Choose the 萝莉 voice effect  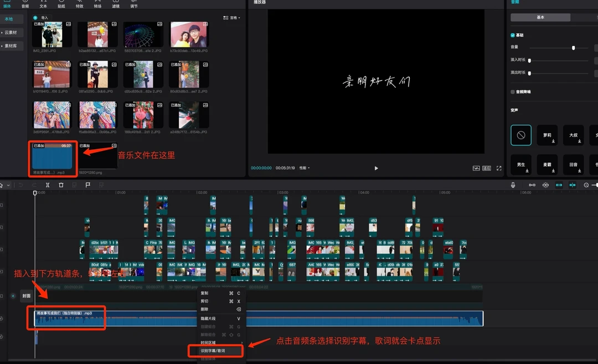pos(547,135)
